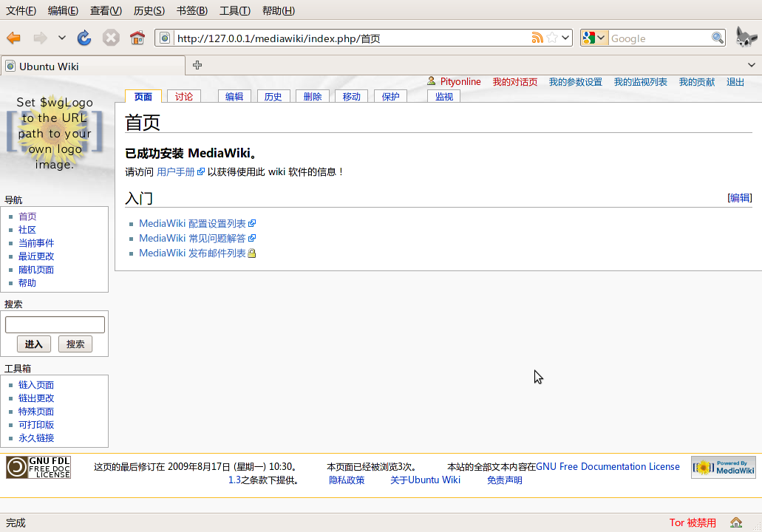Open 我的监视列表 watchlist link

click(x=641, y=81)
